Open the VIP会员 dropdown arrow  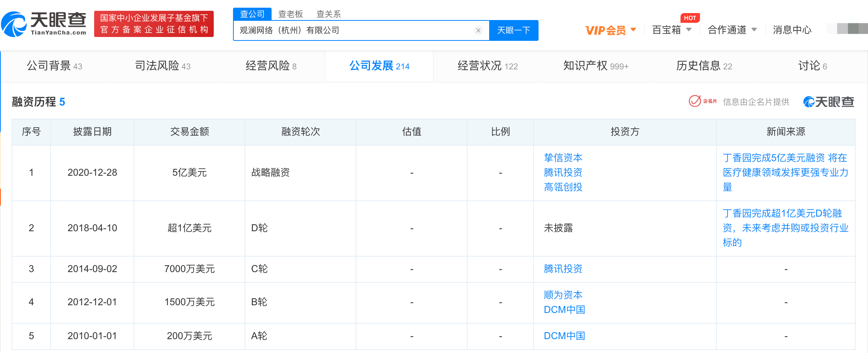click(633, 29)
